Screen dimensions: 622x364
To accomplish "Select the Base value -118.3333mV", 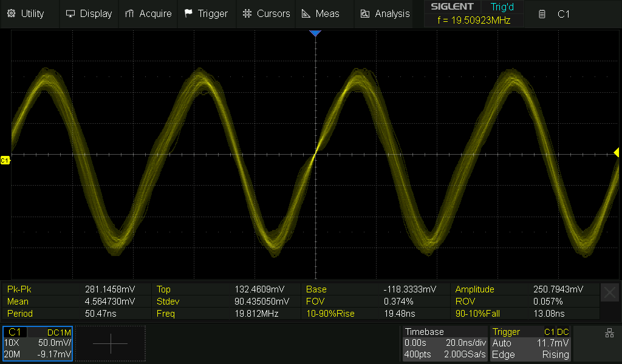I will tap(410, 289).
